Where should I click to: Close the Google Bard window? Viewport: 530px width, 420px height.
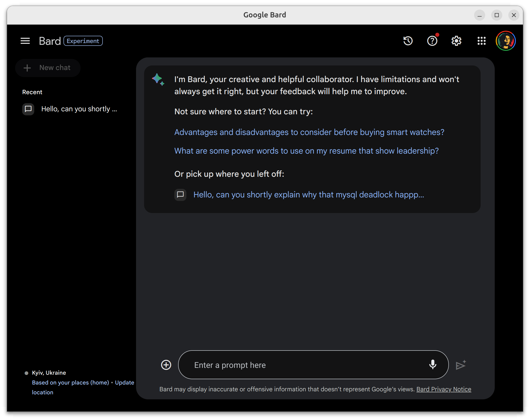click(514, 15)
